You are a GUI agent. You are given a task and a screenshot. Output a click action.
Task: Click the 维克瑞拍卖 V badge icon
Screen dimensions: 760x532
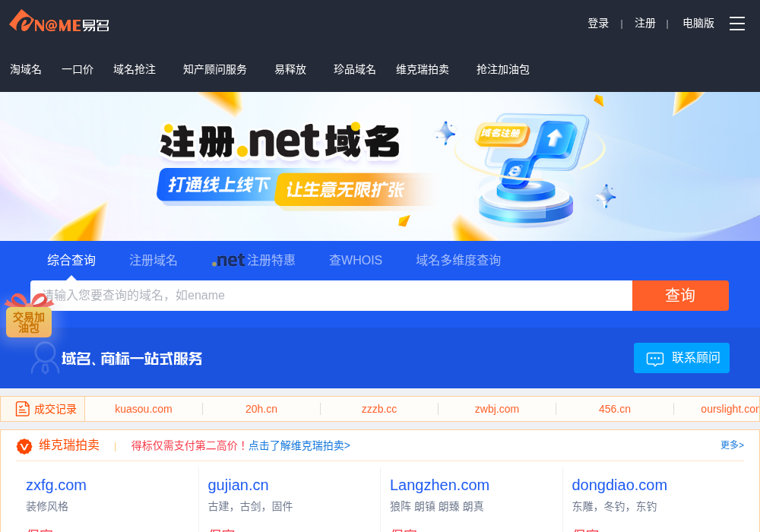coord(24,446)
